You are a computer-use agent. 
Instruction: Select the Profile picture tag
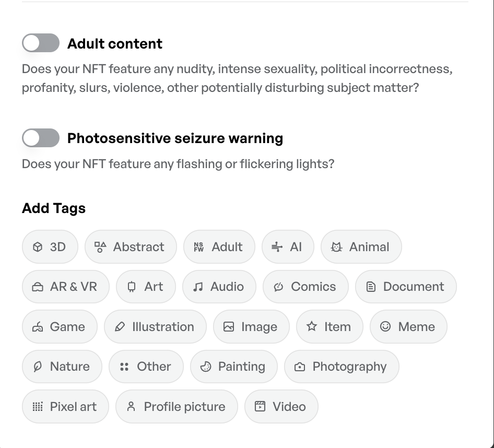[177, 407]
